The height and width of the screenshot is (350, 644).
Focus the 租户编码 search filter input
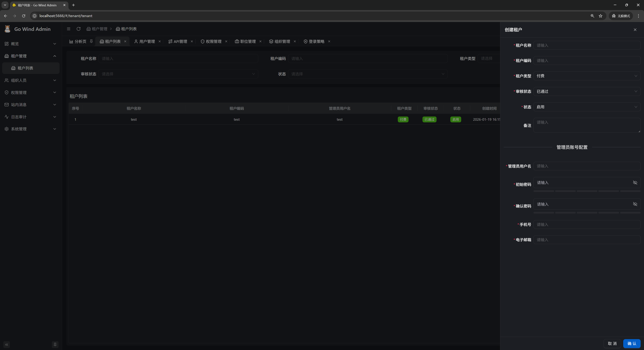[x=368, y=59]
